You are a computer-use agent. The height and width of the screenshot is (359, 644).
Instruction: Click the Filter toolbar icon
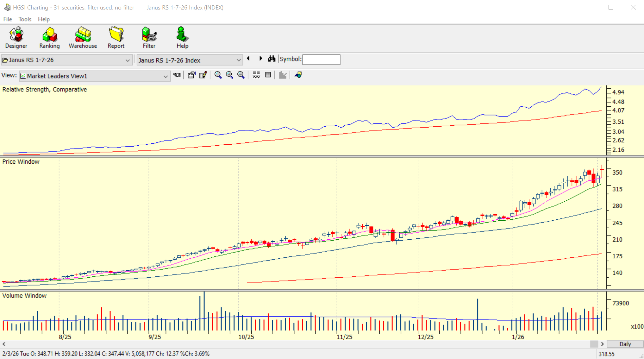[x=149, y=38]
